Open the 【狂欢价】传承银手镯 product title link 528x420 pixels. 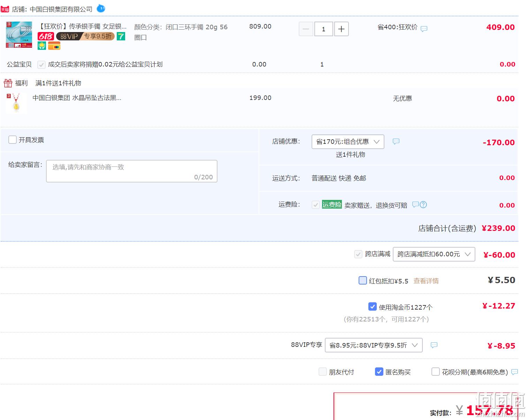coord(82,26)
